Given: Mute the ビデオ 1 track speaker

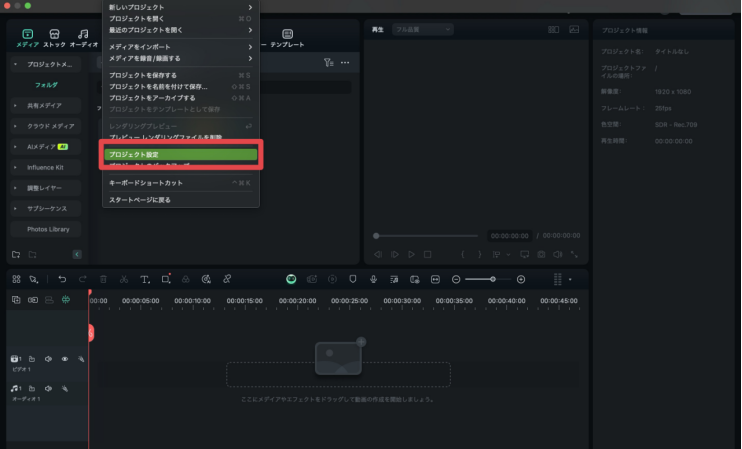Looking at the screenshot, I should click(x=48, y=358).
